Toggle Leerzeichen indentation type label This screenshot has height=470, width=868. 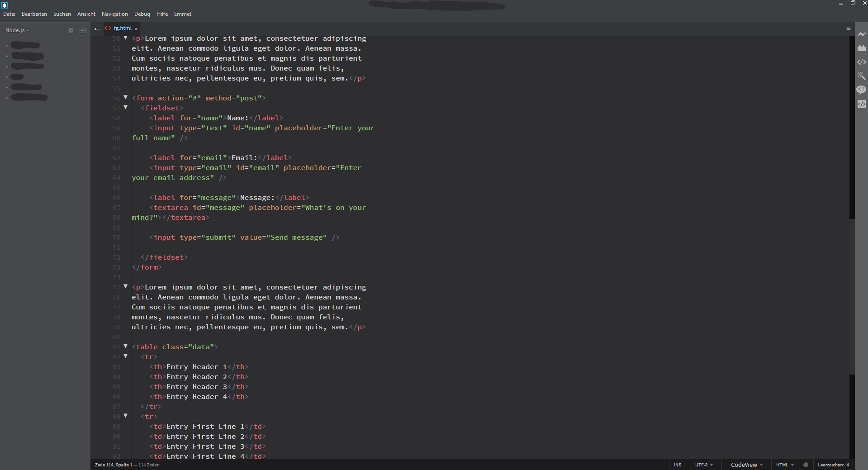[x=830, y=465]
